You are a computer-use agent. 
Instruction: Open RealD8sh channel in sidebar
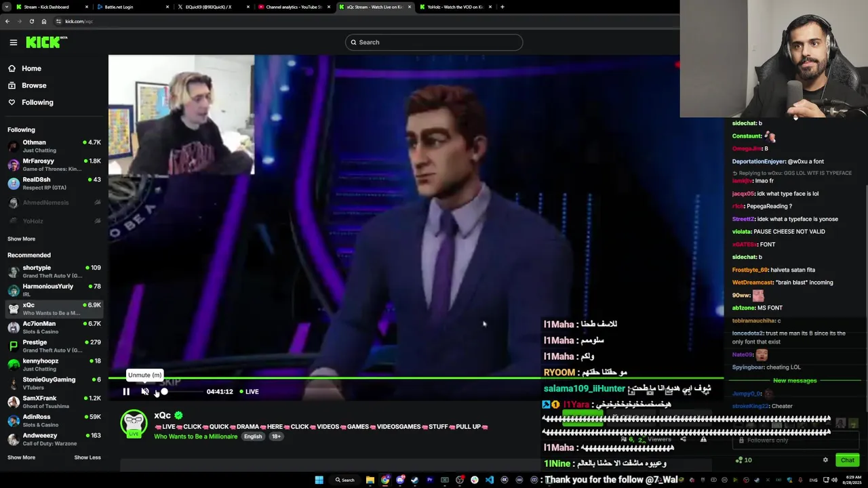(54, 184)
